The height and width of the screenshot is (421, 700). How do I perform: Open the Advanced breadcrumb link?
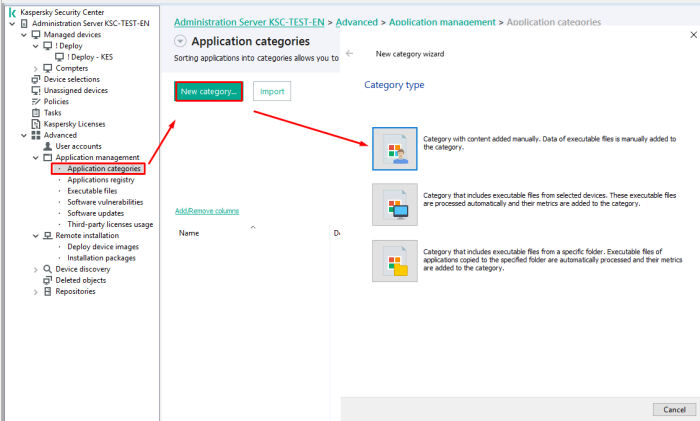[x=357, y=22]
